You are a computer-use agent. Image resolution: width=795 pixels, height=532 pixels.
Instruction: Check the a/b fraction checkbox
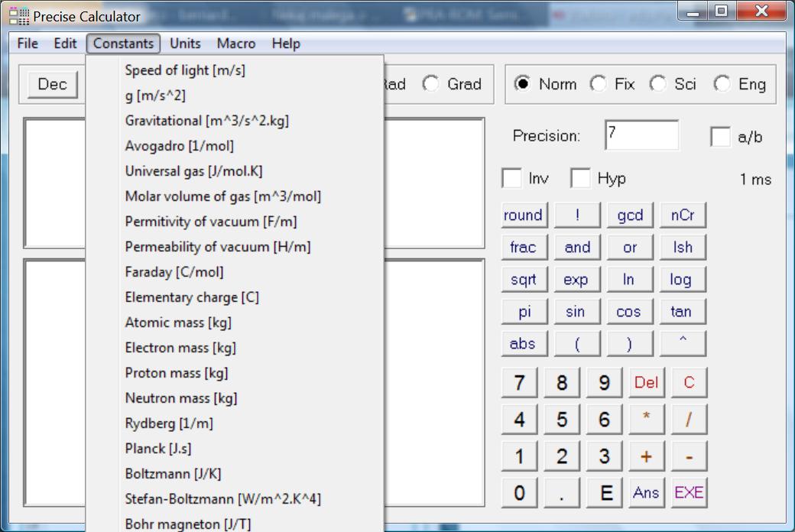tap(720, 138)
